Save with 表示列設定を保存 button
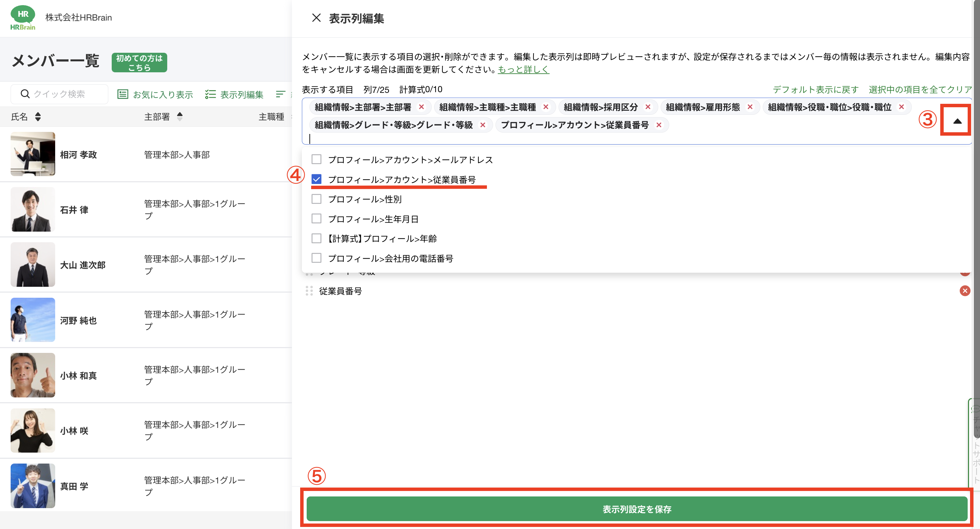 tap(636, 509)
